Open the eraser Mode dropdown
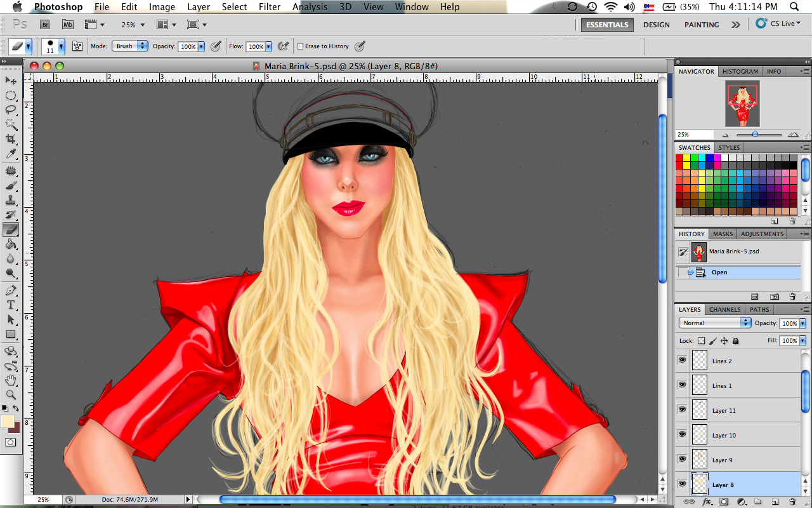The image size is (812, 508). tap(130, 46)
